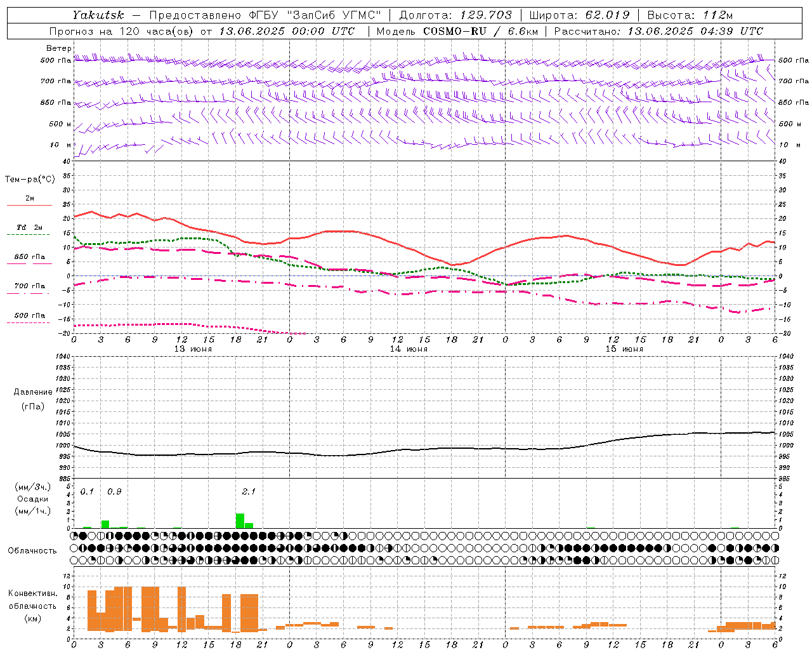This screenshot has width=812, height=650.
Task: Click the Yakutsk station title
Action: 98,15
